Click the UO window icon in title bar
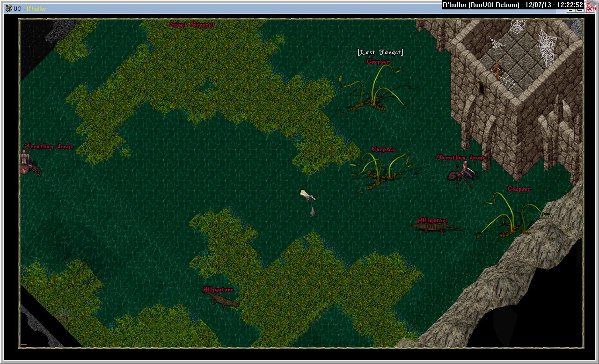This screenshot has width=599, height=364. click(8, 9)
